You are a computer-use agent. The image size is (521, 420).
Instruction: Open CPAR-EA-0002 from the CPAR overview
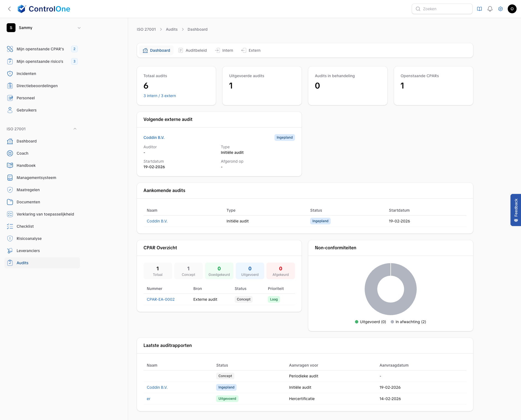click(160, 299)
